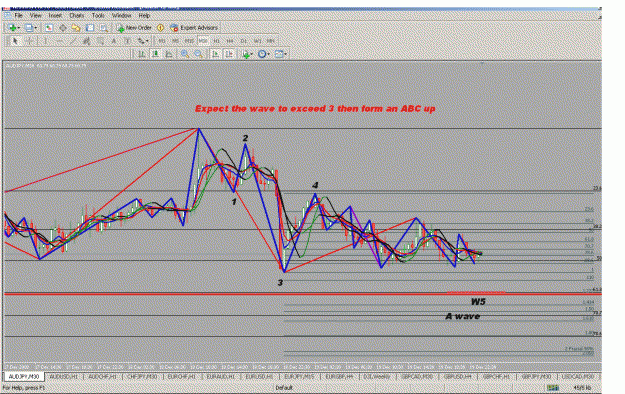Select the Crosshair tool
The height and width of the screenshot is (394, 625).
(29, 41)
